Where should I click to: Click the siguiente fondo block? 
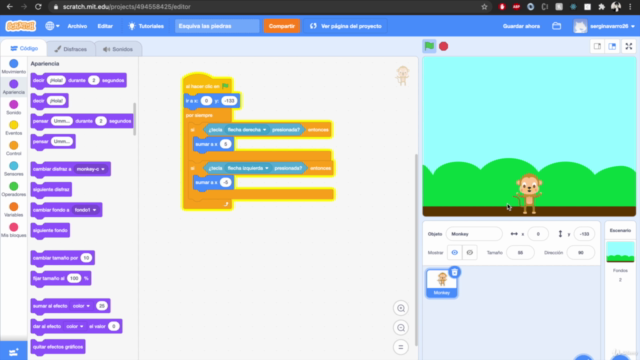click(x=50, y=231)
